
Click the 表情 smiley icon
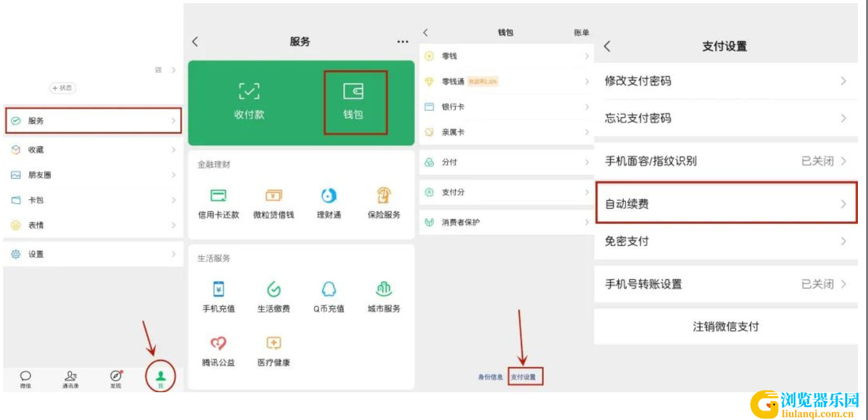[x=16, y=225]
